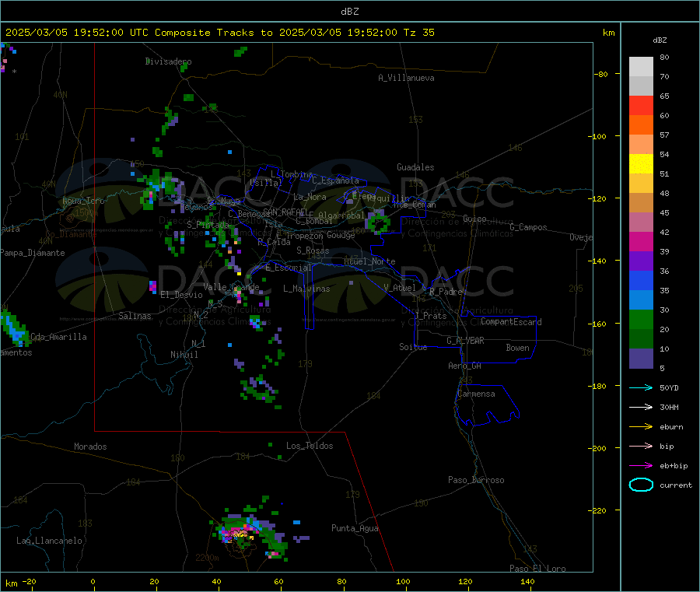Click the 'L_Tombina' map label
Viewport: 700px width, 592px height.
pos(292,174)
